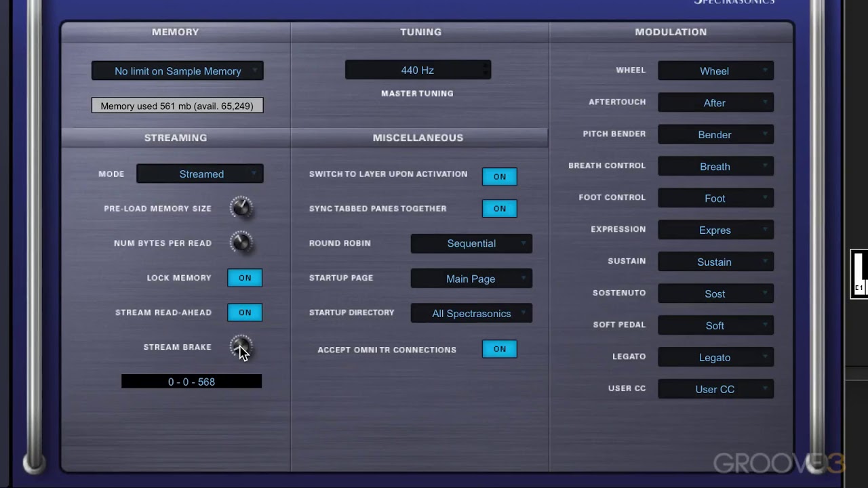This screenshot has width=868, height=488.
Task: Adjust the Num Bytes Per Read knob
Action: coord(241,242)
